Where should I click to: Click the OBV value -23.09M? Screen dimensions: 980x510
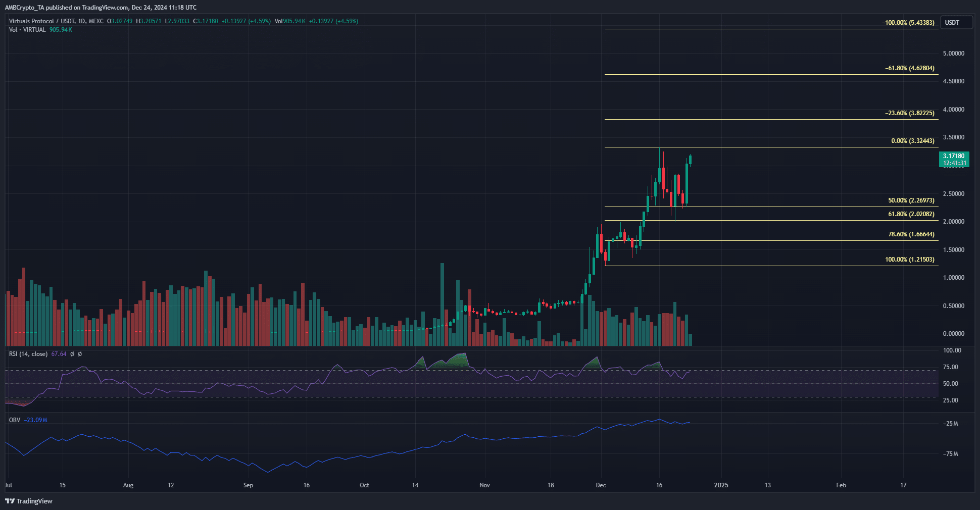(35, 420)
